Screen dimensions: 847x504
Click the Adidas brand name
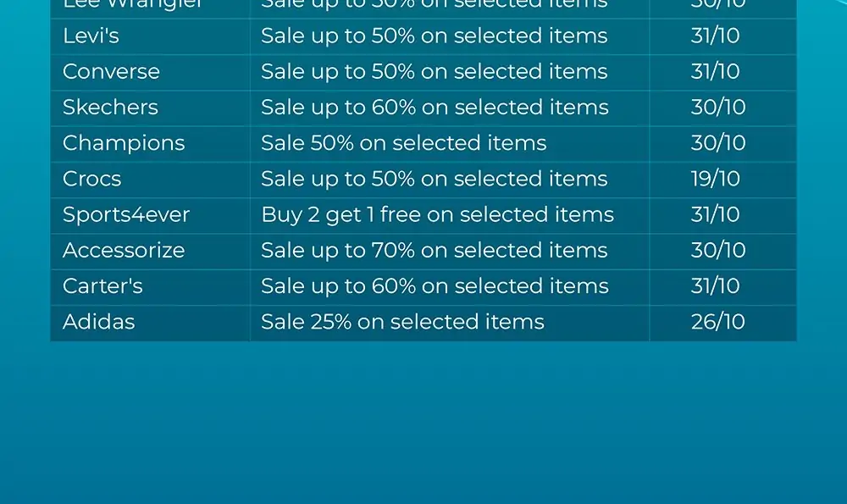(99, 322)
